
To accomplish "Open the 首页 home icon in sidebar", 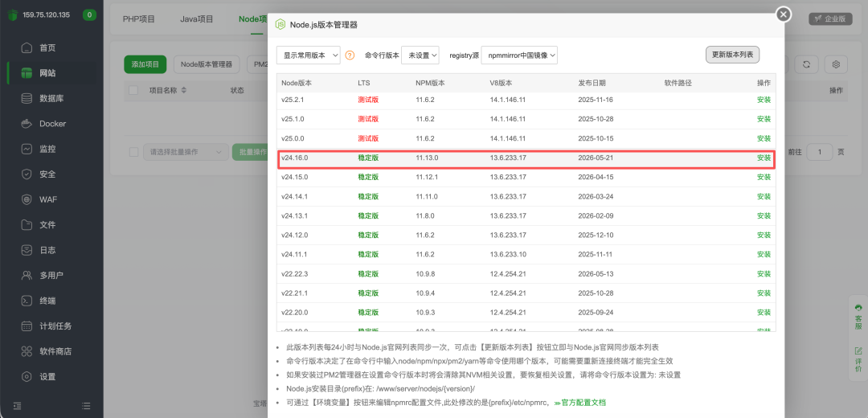I will [27, 47].
